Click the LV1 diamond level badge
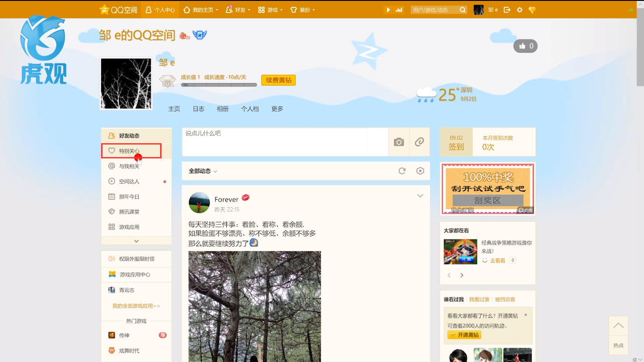Viewport: 644px width, 362px height. [x=167, y=81]
